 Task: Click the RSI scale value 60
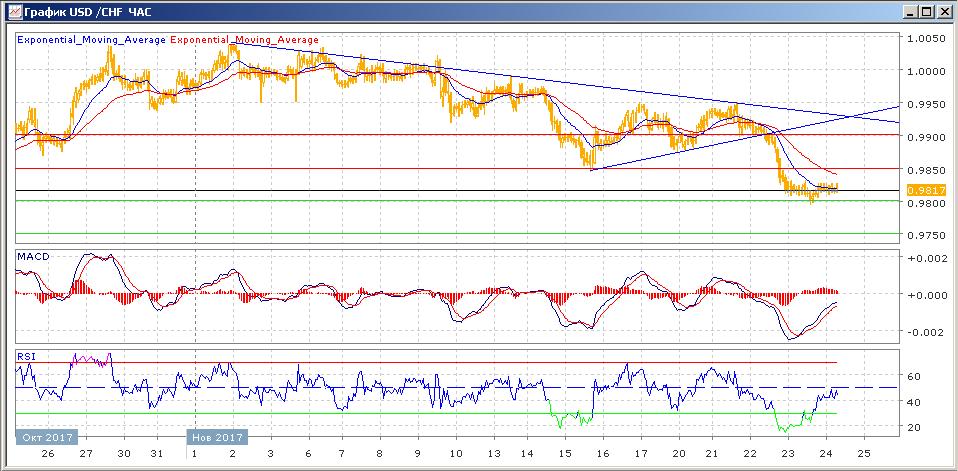[x=914, y=377]
